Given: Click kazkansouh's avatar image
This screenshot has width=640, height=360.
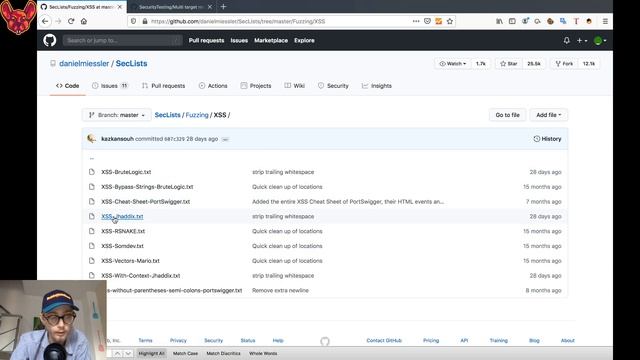Looking at the screenshot, I should click(x=91, y=139).
